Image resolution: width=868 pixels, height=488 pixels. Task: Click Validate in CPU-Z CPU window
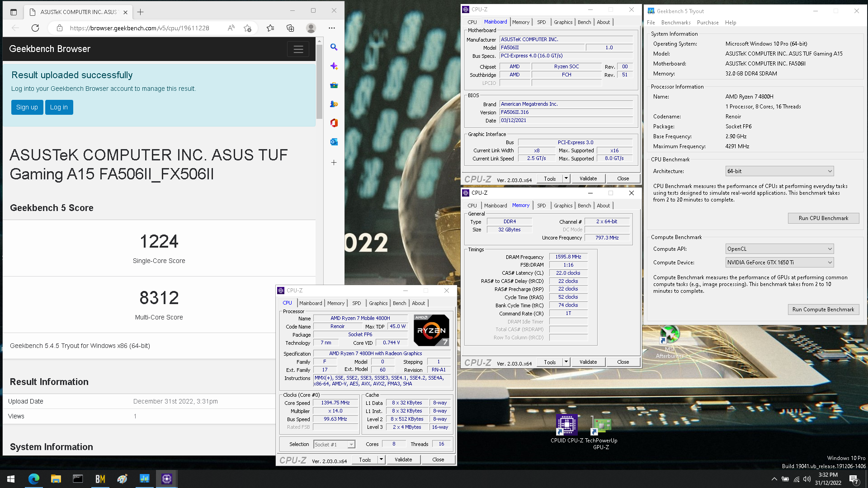coord(403,460)
